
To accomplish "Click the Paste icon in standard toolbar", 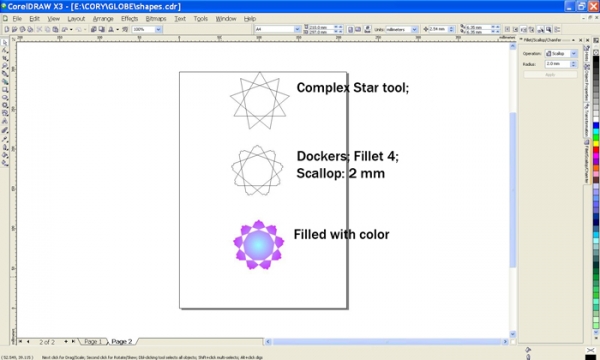I will (x=55, y=29).
